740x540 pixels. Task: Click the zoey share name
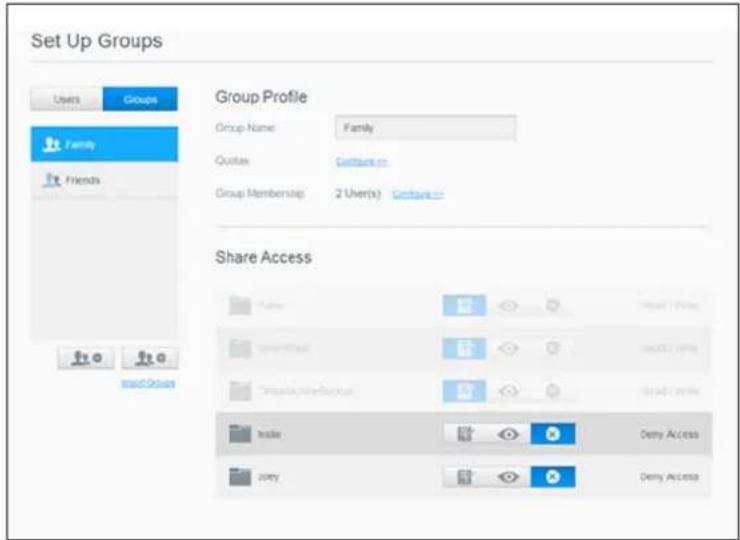point(268,477)
